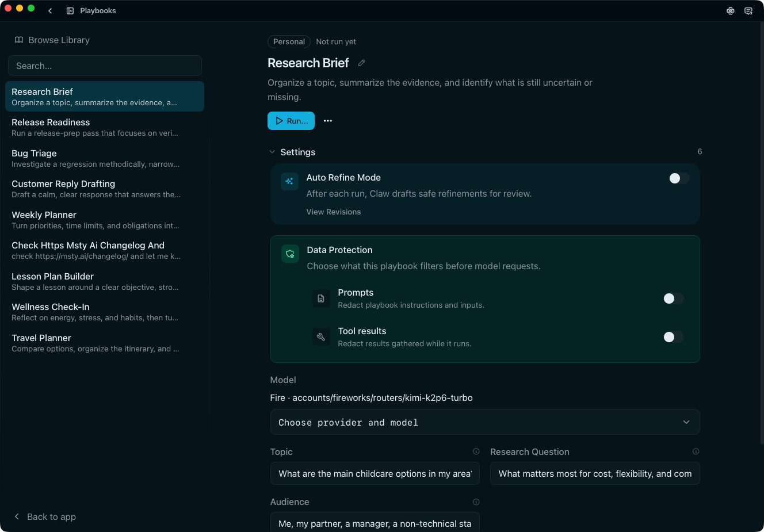This screenshot has width=764, height=532.
Task: Click the Personal badge
Action: point(289,41)
